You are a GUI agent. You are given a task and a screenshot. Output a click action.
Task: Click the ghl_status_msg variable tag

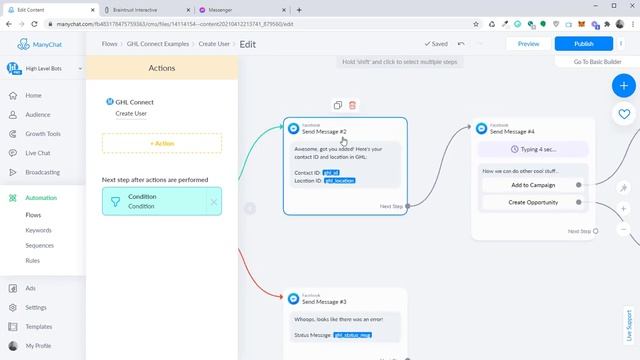(x=353, y=335)
